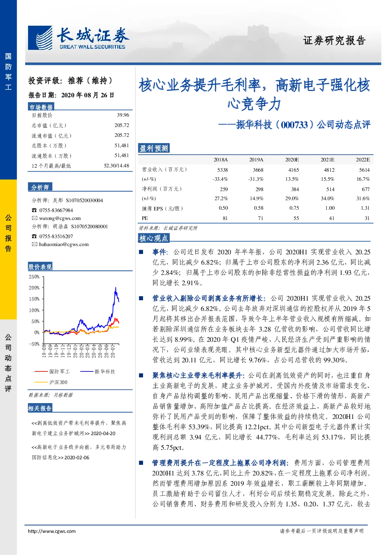Click email address wutong@cgws.com
392x555 pixels.
60,218
